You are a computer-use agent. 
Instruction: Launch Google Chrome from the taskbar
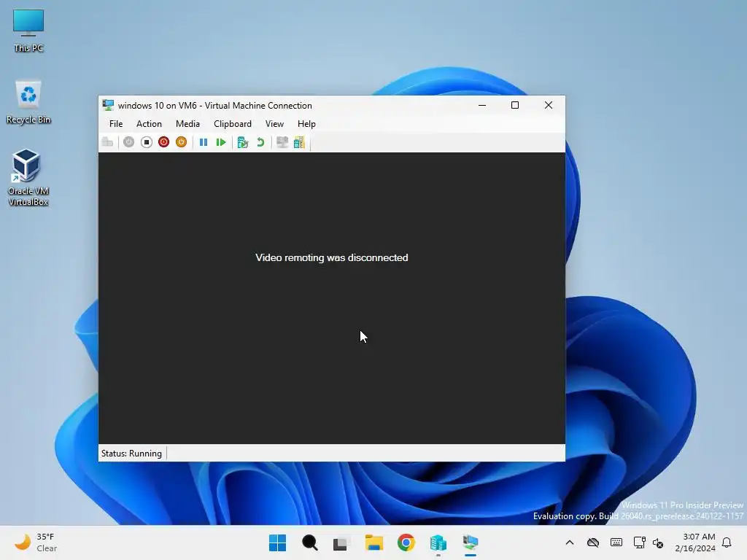point(406,542)
